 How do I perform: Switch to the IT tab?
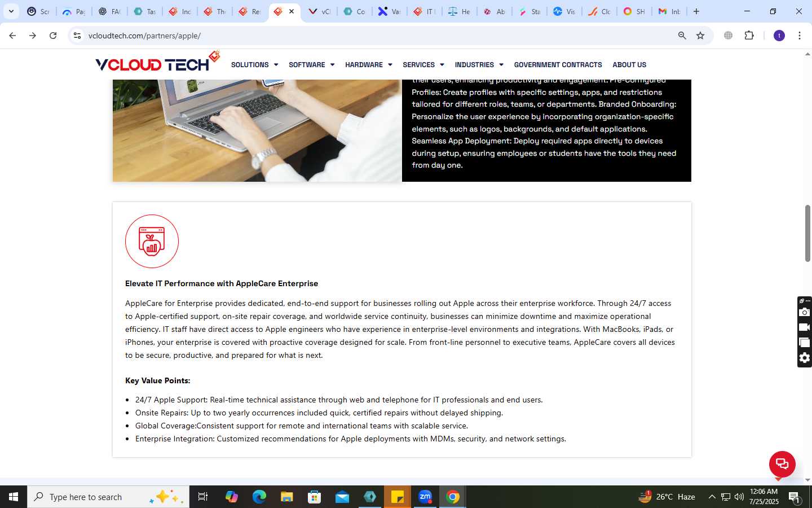pyautogui.click(x=425, y=11)
